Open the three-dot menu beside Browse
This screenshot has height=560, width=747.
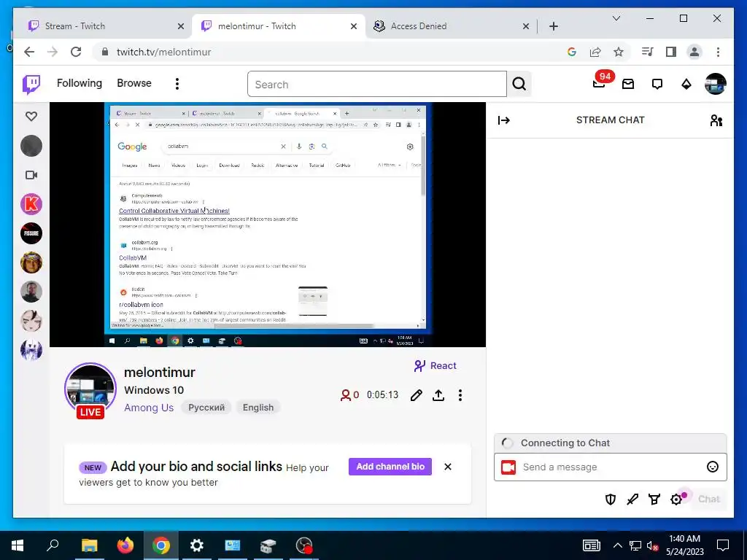177,84
